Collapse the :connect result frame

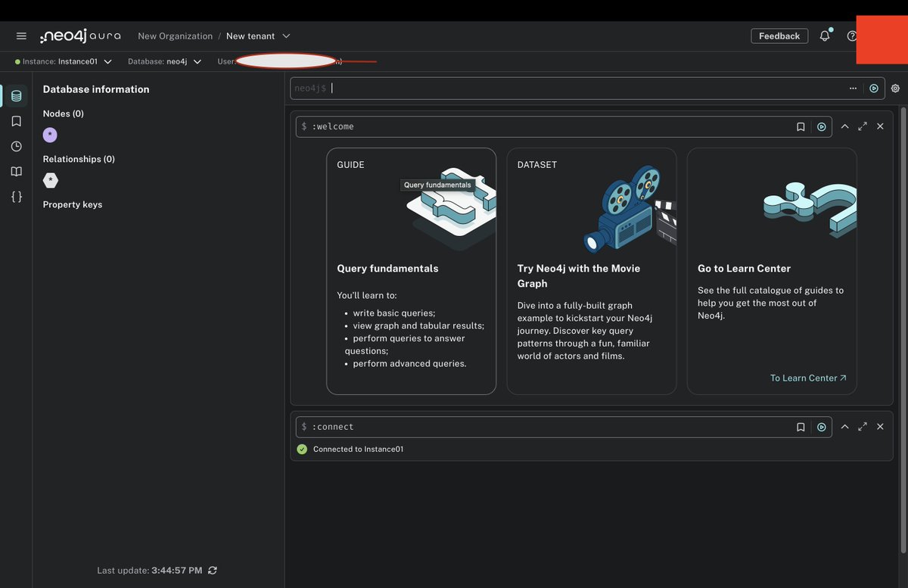tap(844, 427)
